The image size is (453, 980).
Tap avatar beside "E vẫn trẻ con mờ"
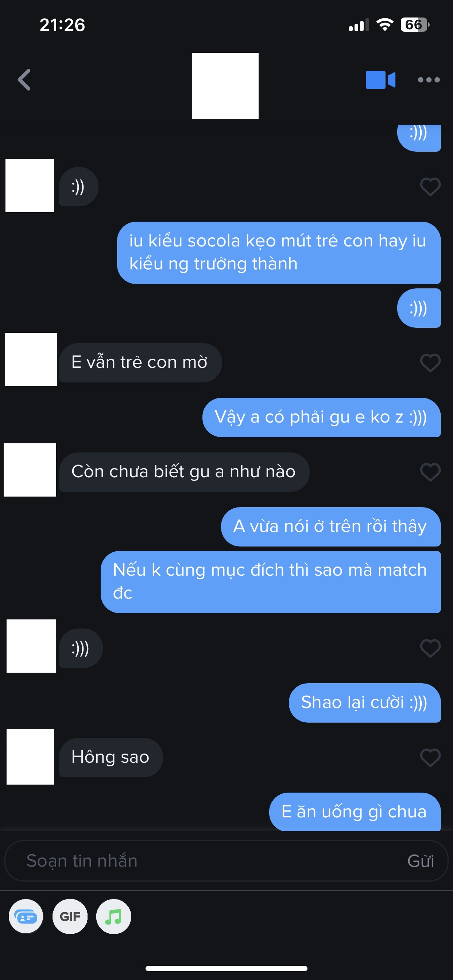(x=31, y=359)
